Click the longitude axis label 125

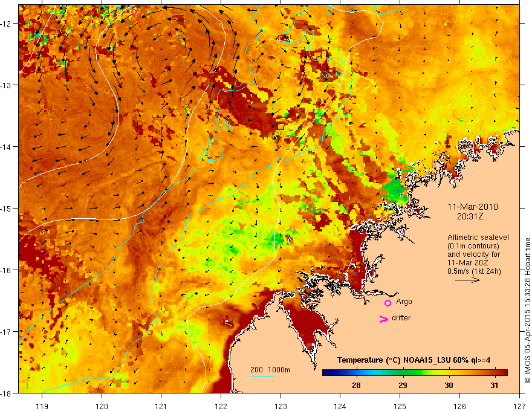[x=400, y=406]
